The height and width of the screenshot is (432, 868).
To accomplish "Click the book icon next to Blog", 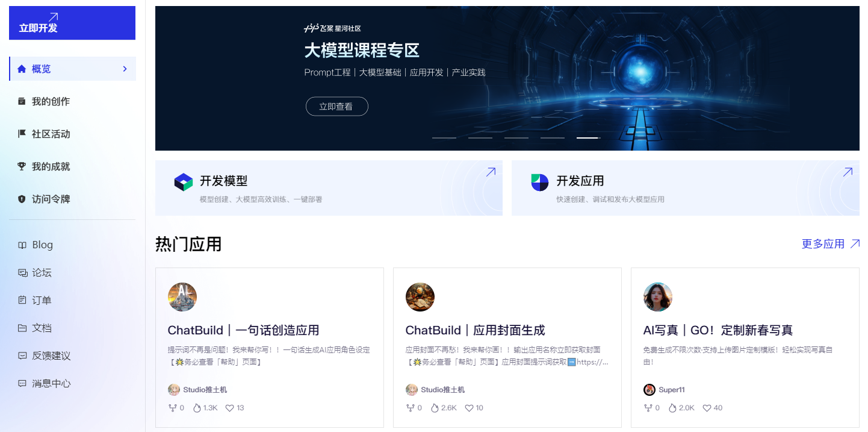I will 22,245.
